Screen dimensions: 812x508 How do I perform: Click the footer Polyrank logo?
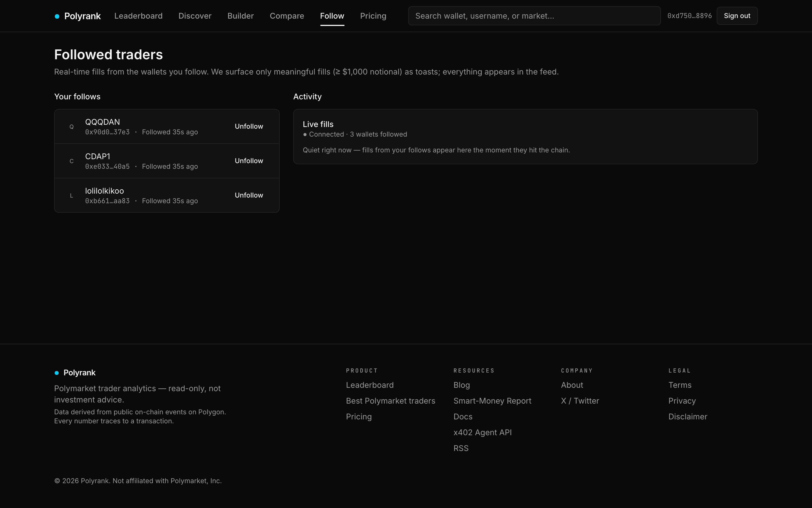pyautogui.click(x=75, y=373)
